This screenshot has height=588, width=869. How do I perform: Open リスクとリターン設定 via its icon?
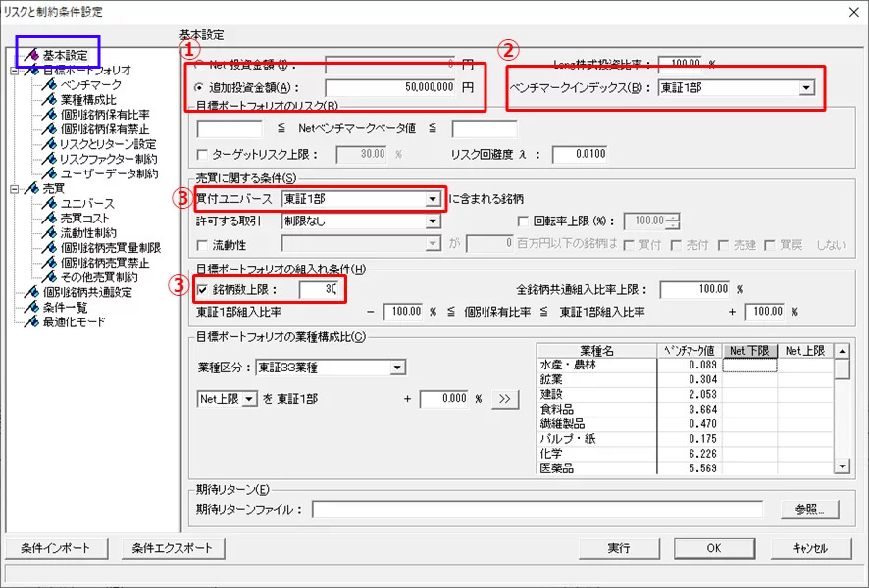(49, 144)
